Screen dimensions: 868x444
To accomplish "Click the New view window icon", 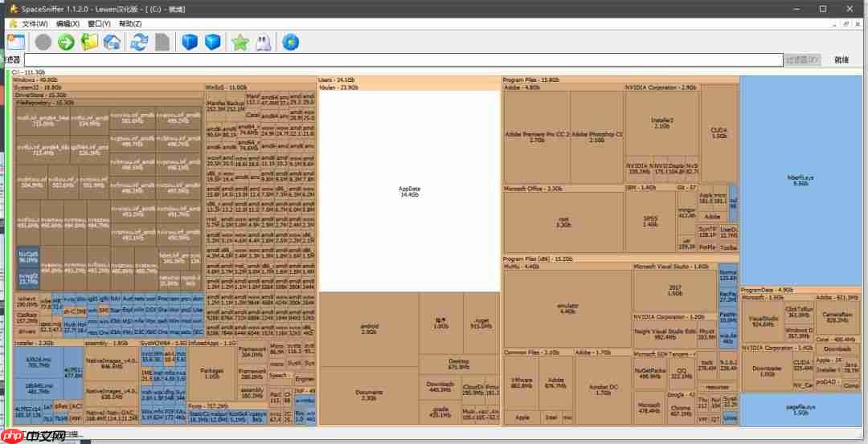I will pyautogui.click(x=16, y=43).
